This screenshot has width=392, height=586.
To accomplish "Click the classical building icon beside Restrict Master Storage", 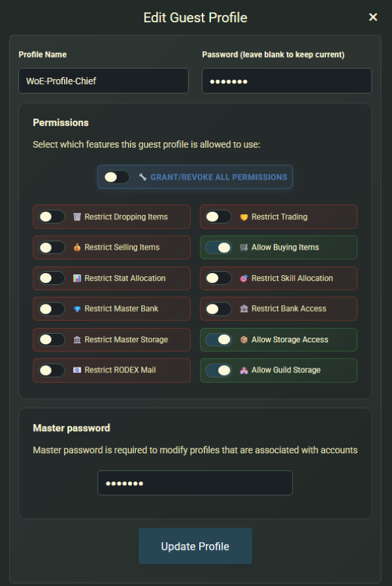I will (x=78, y=339).
